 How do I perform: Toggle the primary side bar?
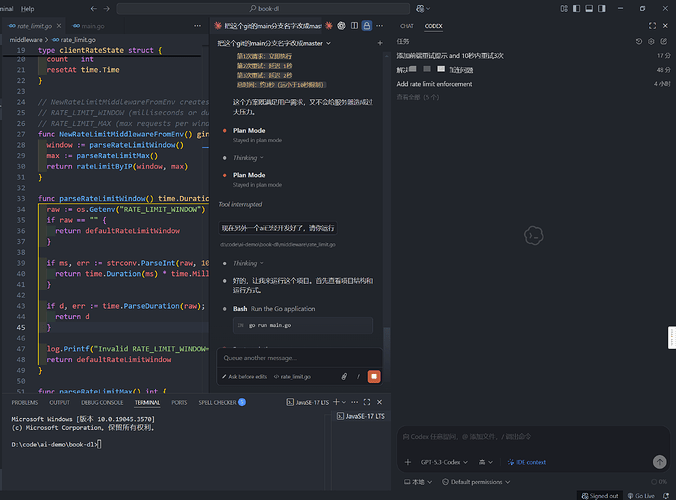click(576, 9)
